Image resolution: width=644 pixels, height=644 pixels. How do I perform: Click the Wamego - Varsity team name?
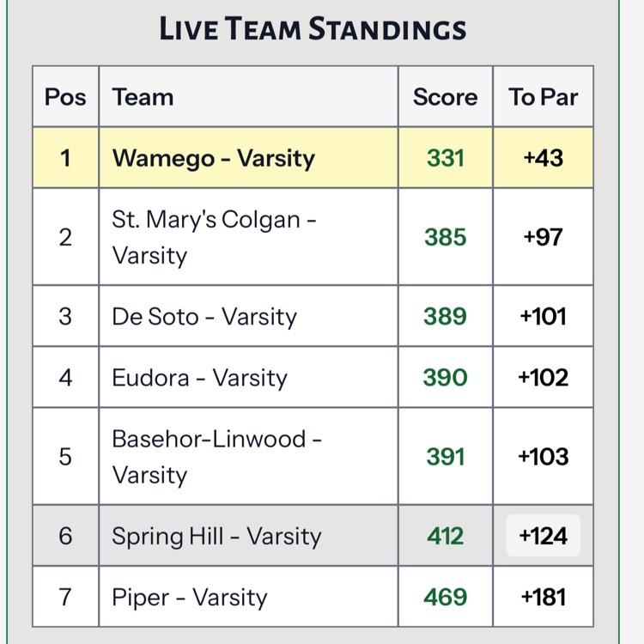click(214, 158)
